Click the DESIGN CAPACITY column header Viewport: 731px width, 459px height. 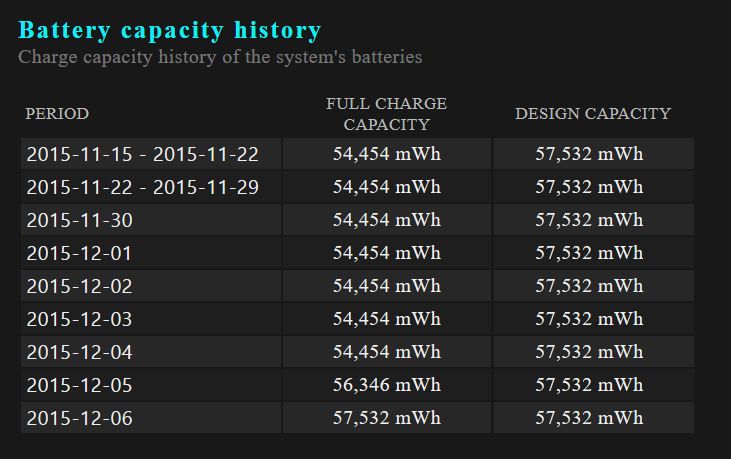pyautogui.click(x=593, y=114)
